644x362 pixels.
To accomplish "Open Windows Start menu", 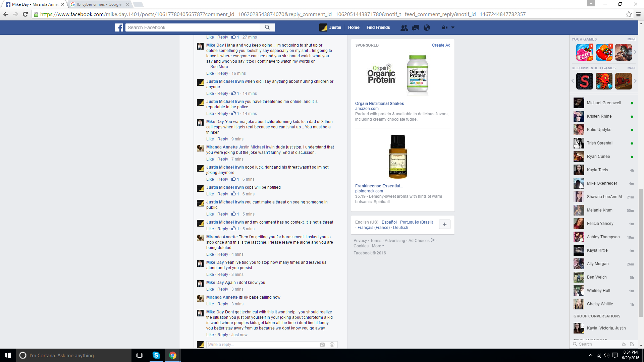I will pos(8,355).
